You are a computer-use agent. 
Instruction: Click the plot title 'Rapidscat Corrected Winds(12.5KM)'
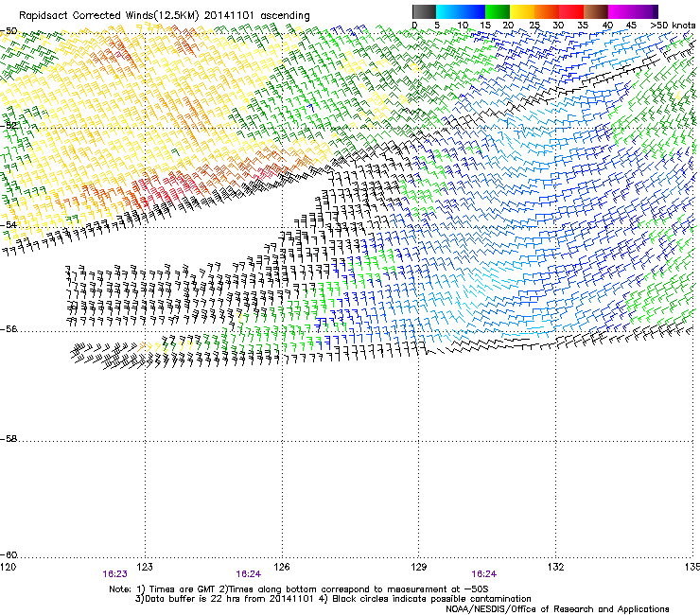tap(109, 16)
